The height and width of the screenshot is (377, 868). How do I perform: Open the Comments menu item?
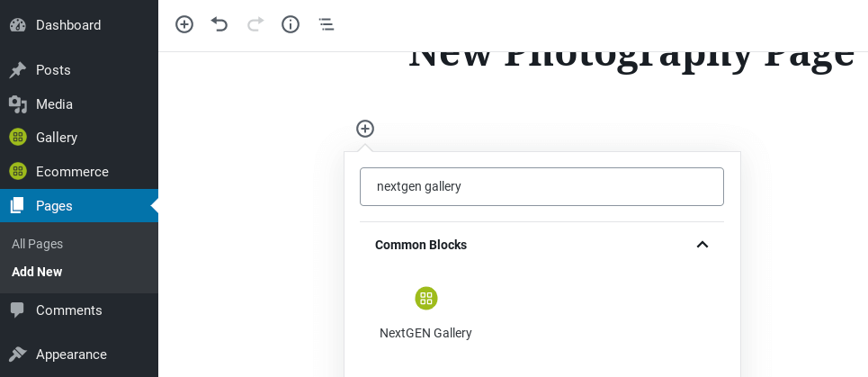(79, 310)
